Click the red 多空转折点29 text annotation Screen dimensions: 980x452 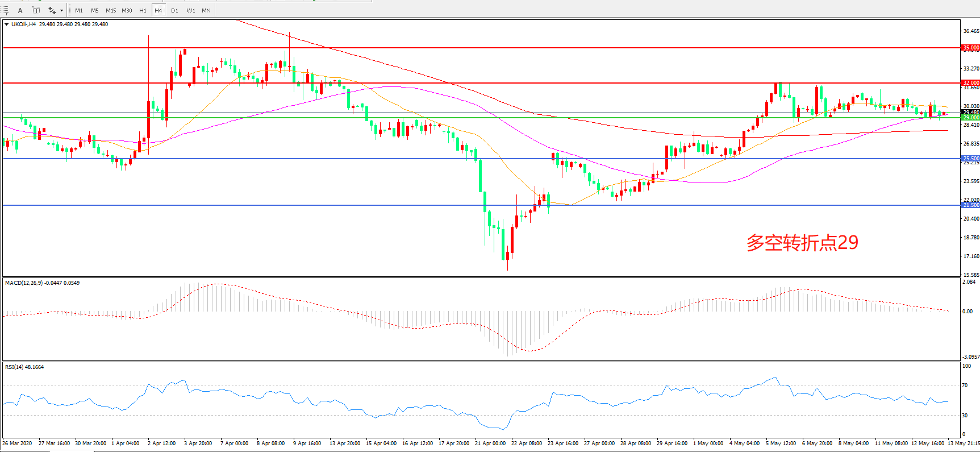click(x=802, y=243)
